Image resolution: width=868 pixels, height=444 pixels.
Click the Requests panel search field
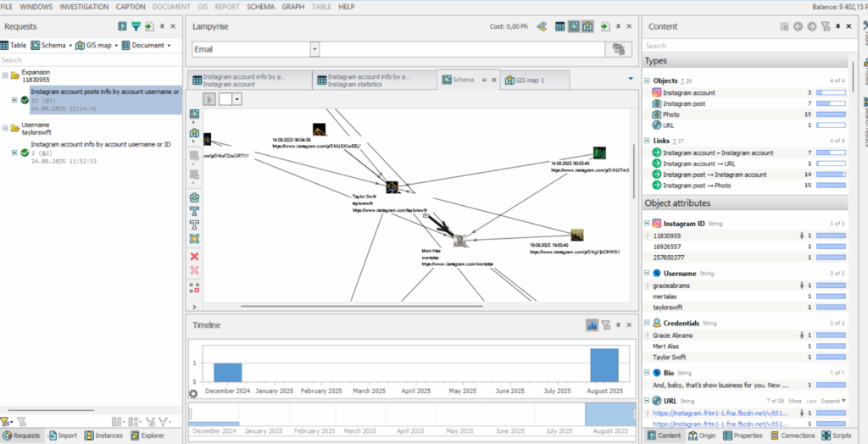[x=91, y=60]
